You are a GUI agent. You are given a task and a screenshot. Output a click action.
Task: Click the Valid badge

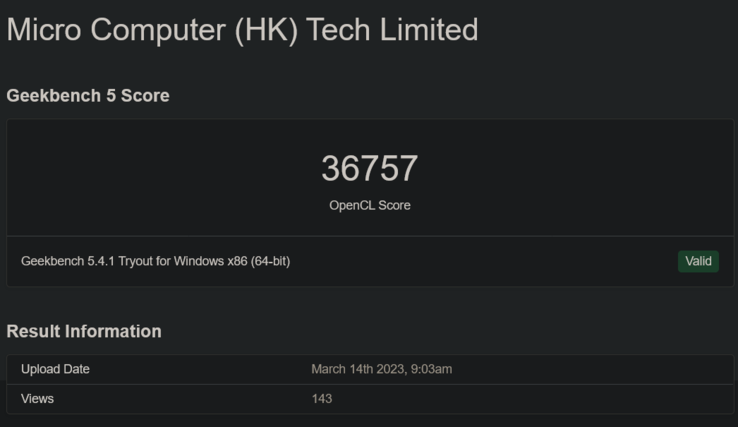click(x=698, y=261)
